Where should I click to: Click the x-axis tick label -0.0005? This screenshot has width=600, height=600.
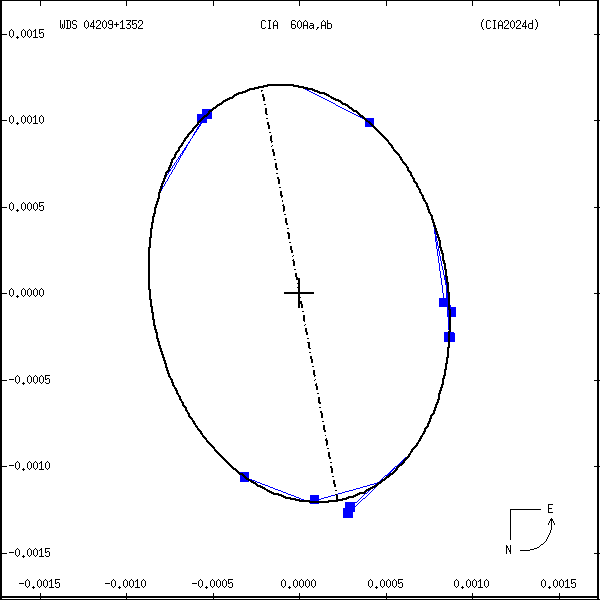click(212, 584)
